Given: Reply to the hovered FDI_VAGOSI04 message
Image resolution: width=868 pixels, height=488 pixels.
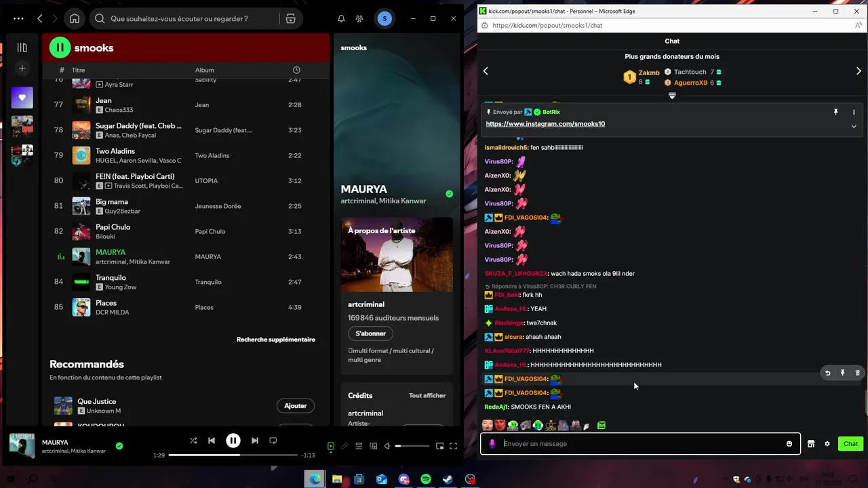Looking at the screenshot, I should coord(827,373).
